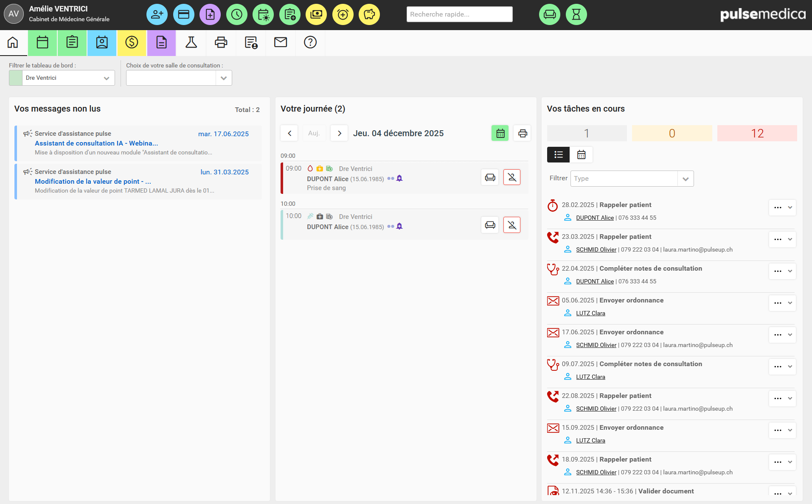Open the piggy bank icon in top bar
Image resolution: width=812 pixels, height=504 pixels.
pos(369,14)
